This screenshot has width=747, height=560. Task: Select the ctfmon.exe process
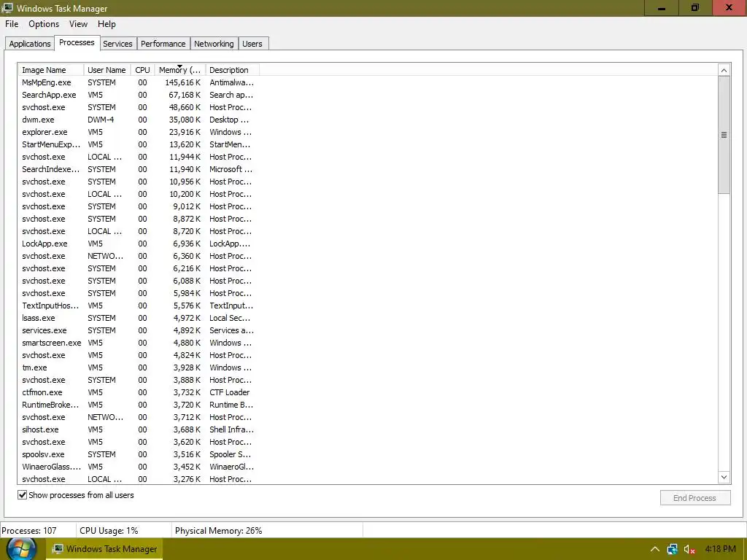138,392
